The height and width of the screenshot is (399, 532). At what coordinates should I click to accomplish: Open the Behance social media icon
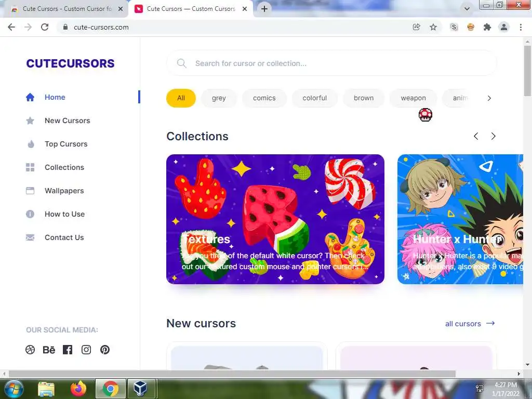(x=49, y=350)
